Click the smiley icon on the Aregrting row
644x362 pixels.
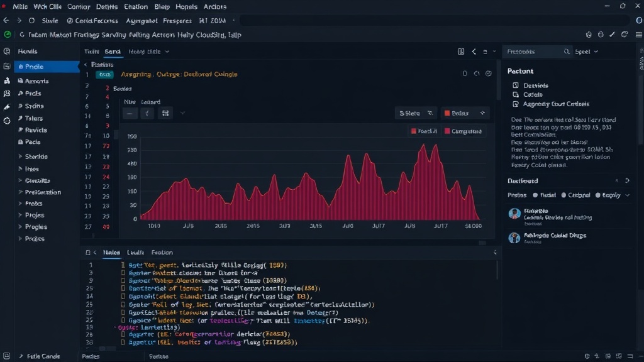pyautogui.click(x=488, y=74)
